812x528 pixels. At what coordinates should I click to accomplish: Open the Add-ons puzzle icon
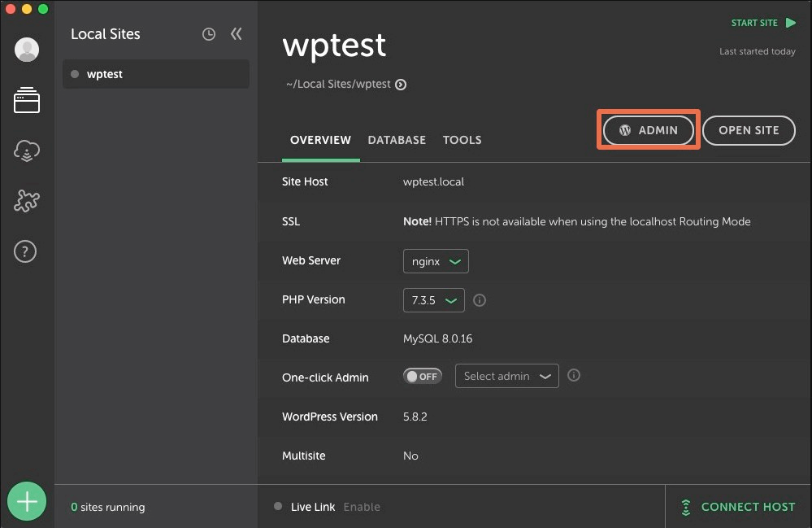(26, 200)
